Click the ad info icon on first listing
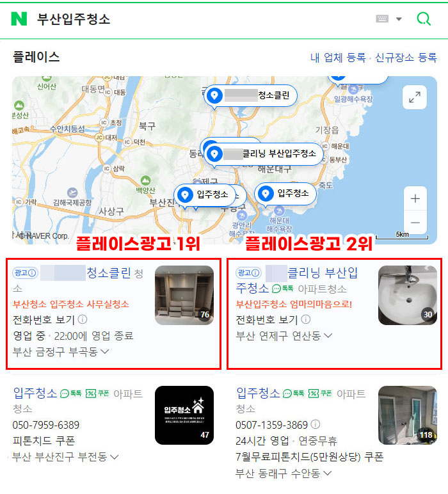Image resolution: width=448 pixels, height=494 pixels. 32,273
